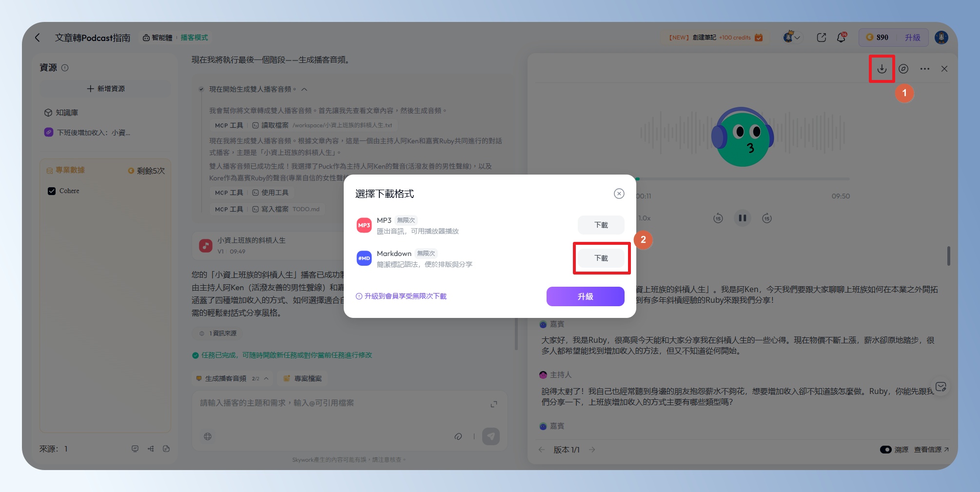This screenshot has height=492, width=980.
Task: Rewind the podcast 15 seconds
Action: coord(718,218)
